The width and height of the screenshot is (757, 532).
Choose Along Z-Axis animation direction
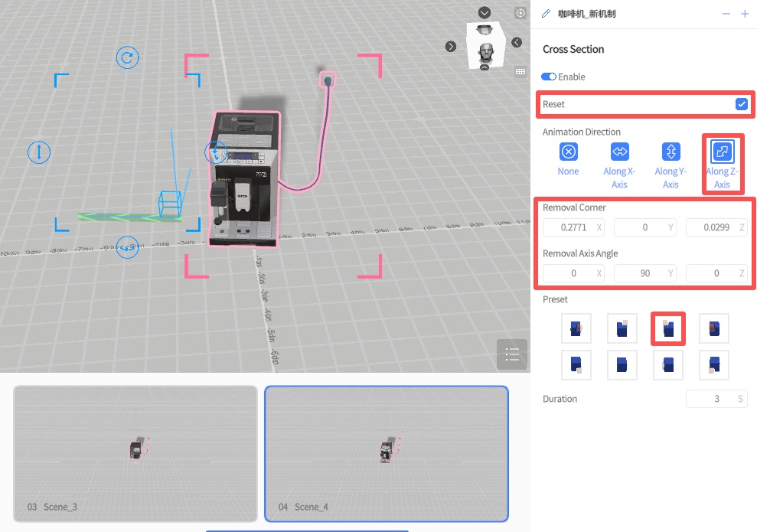point(722,152)
